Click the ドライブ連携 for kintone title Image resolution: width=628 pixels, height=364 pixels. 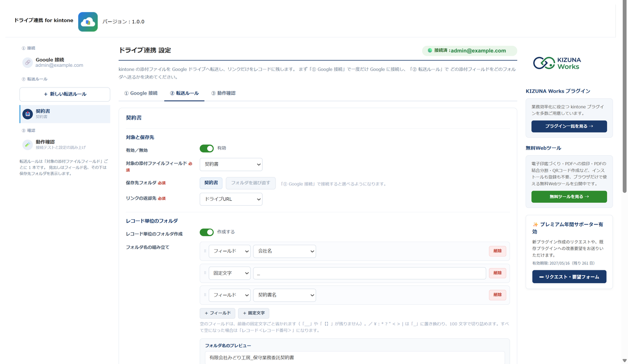coord(44,21)
